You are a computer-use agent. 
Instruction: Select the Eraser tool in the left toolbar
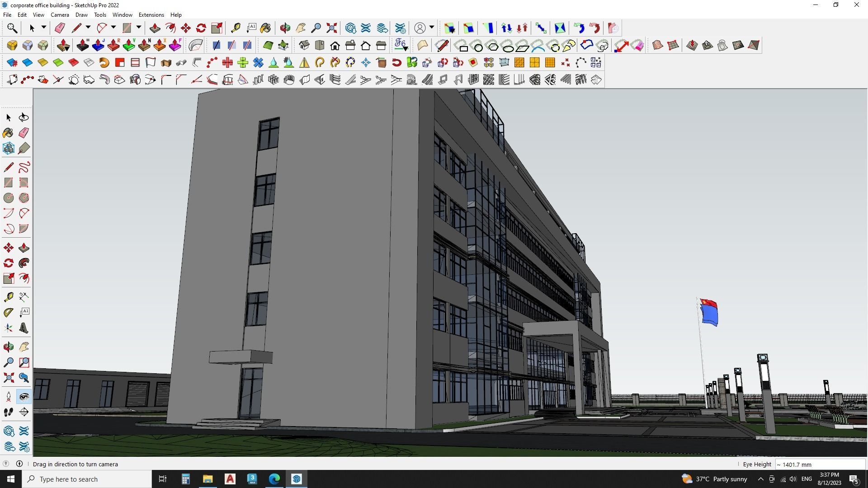click(x=24, y=132)
